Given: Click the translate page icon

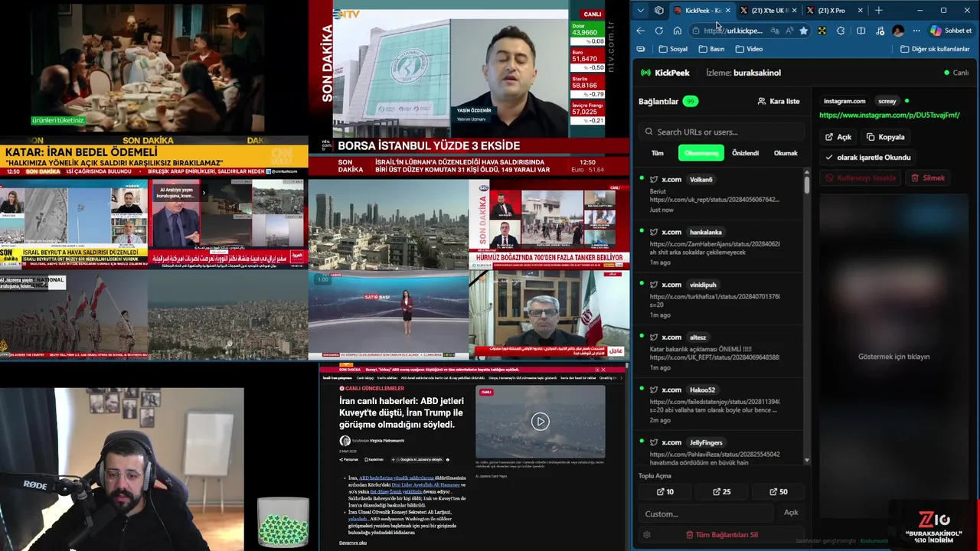Looking at the screenshot, I should coord(776,31).
